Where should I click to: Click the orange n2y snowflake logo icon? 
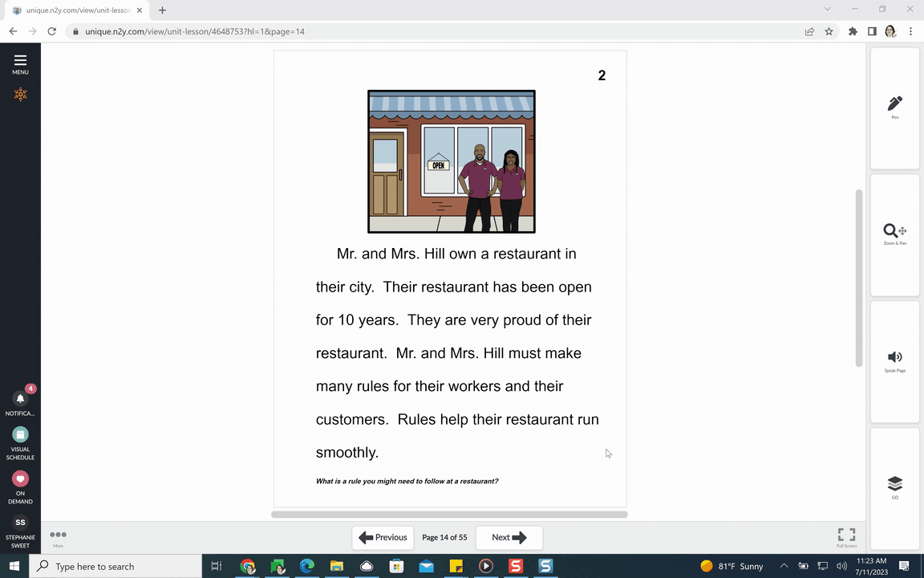click(20, 95)
